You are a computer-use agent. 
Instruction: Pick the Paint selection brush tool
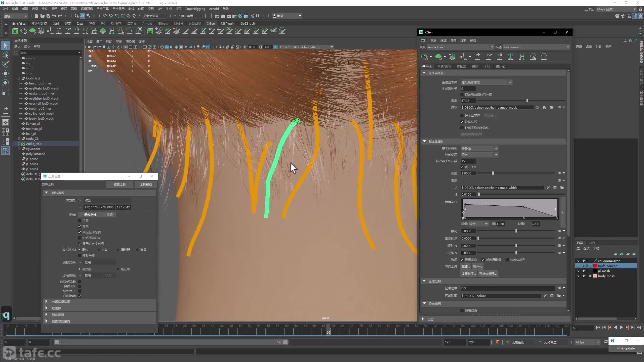tap(6, 64)
